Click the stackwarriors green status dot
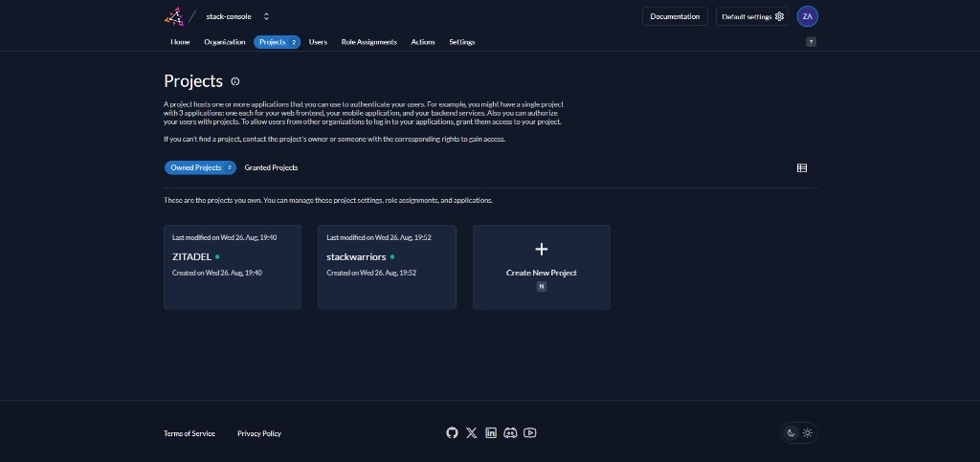Screen dimensions: 980x462 [392, 256]
